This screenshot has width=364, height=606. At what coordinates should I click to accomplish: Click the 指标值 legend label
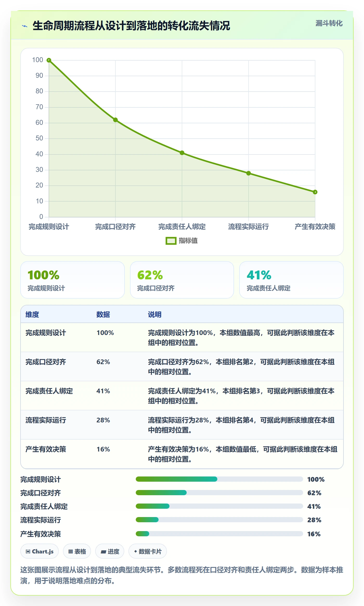click(x=188, y=241)
